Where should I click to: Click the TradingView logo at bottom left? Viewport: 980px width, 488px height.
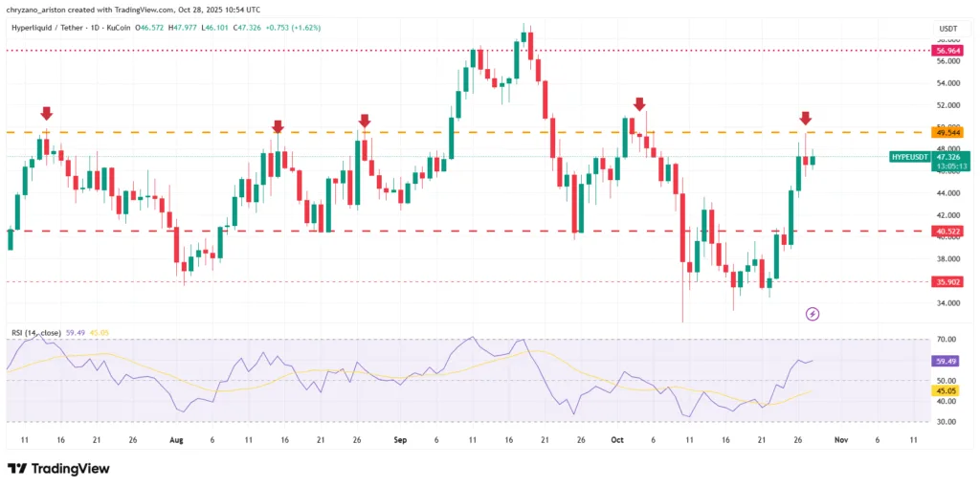(x=58, y=468)
